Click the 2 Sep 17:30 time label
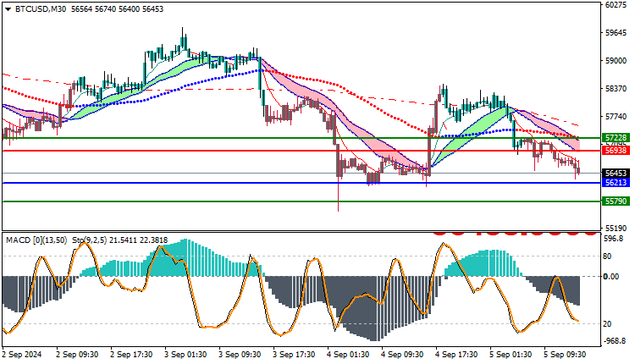 pyautogui.click(x=131, y=355)
